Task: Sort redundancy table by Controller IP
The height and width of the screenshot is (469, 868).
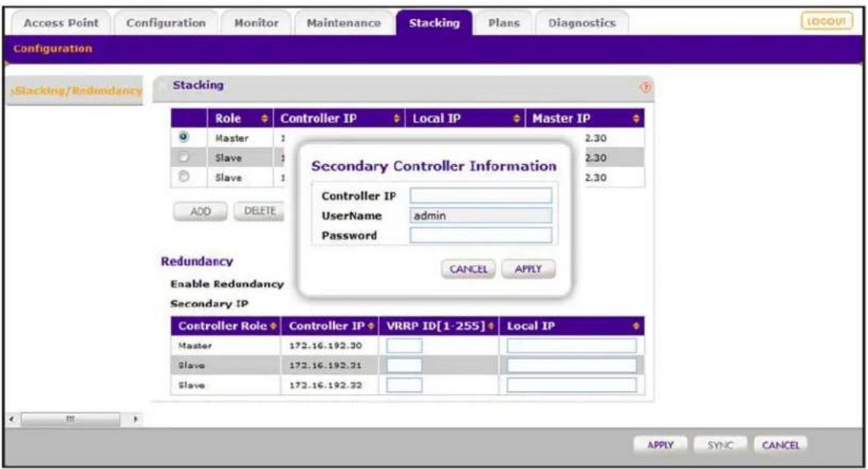Action: point(371,326)
